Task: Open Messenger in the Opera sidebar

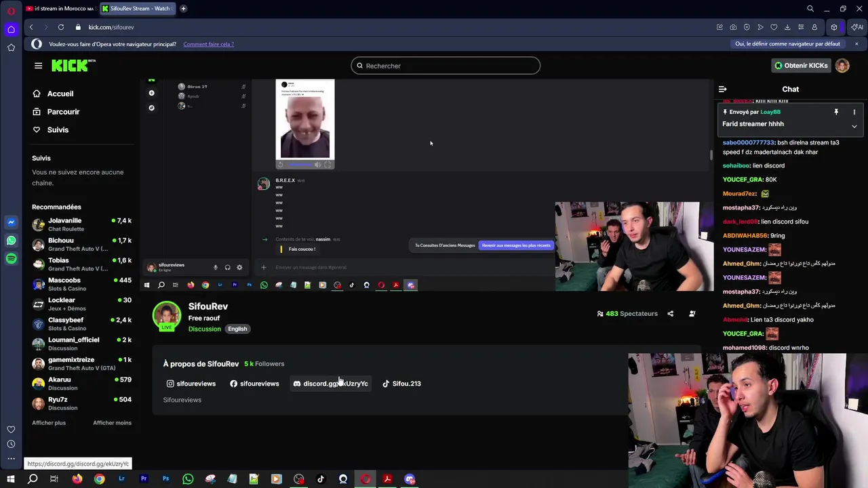Action: click(x=11, y=222)
